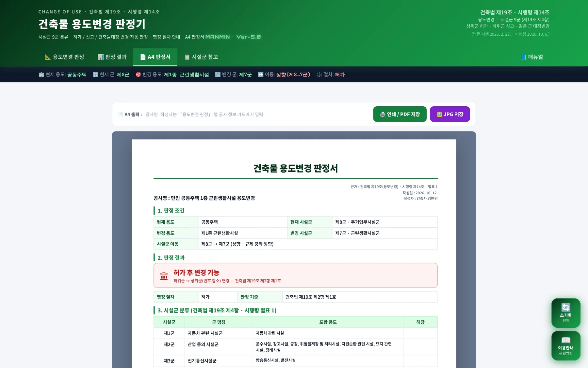588x368 pixels.
Task: Click the JPG 저장 button
Action: (450, 114)
